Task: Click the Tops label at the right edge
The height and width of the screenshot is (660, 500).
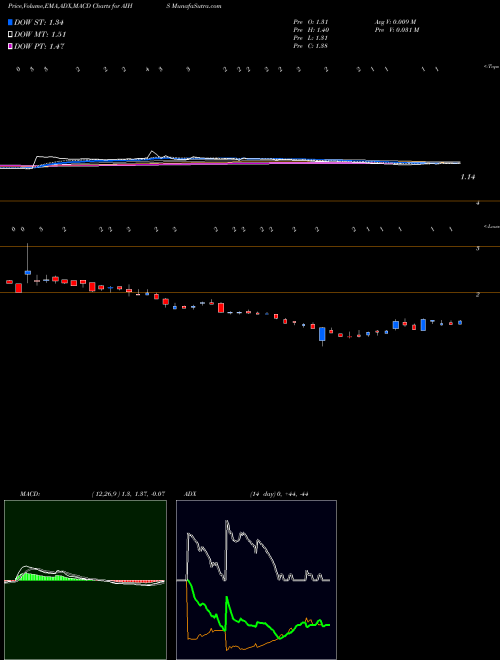Action: coord(491,67)
